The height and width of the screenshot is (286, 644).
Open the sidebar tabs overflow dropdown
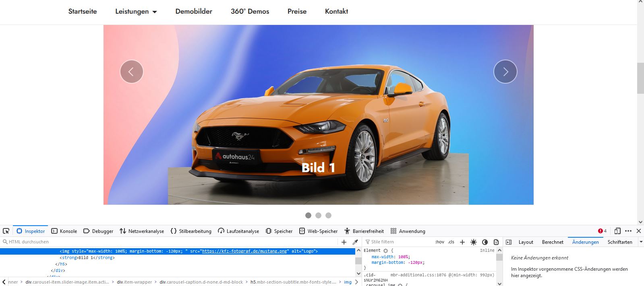(x=641, y=242)
